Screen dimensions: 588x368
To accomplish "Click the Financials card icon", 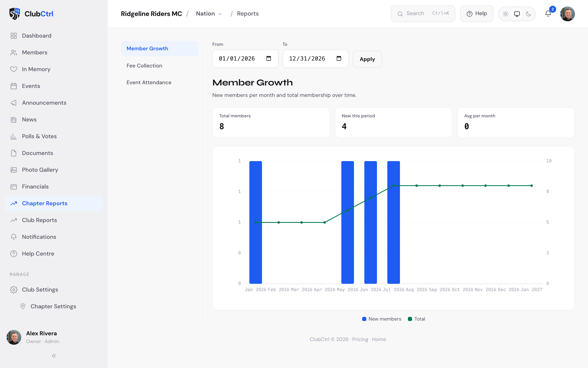I will click(14, 187).
